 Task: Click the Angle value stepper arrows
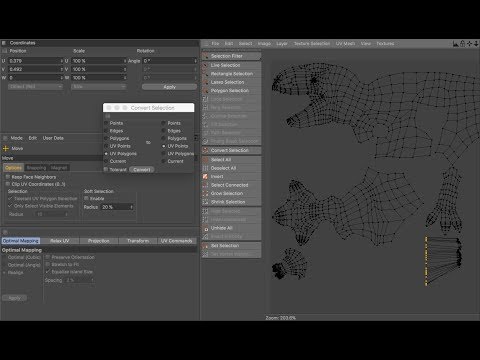point(195,61)
